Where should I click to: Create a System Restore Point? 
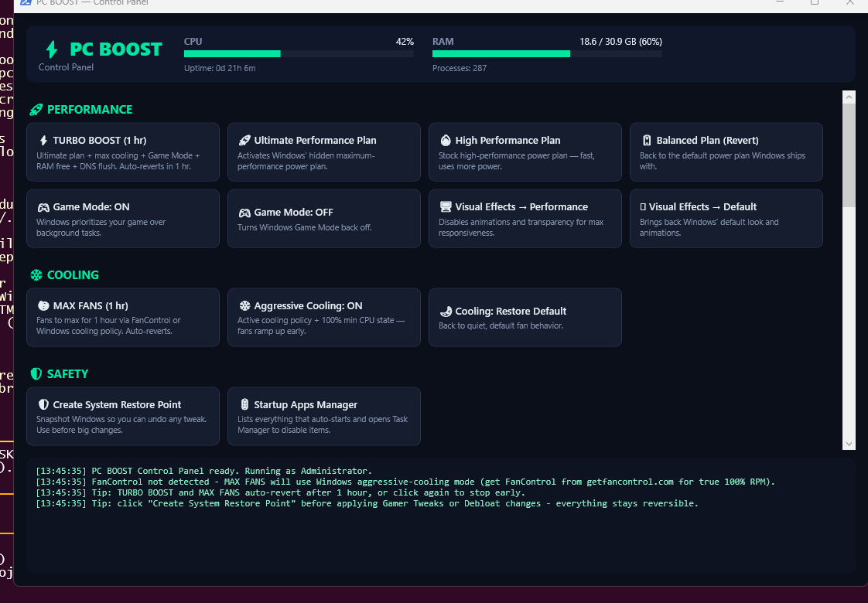pyautogui.click(x=123, y=417)
